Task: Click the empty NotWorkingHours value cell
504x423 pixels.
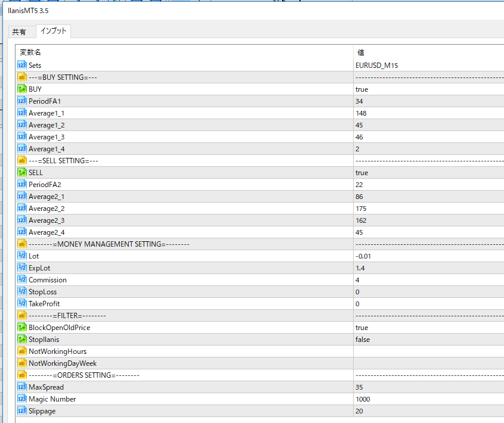Action: (429, 351)
